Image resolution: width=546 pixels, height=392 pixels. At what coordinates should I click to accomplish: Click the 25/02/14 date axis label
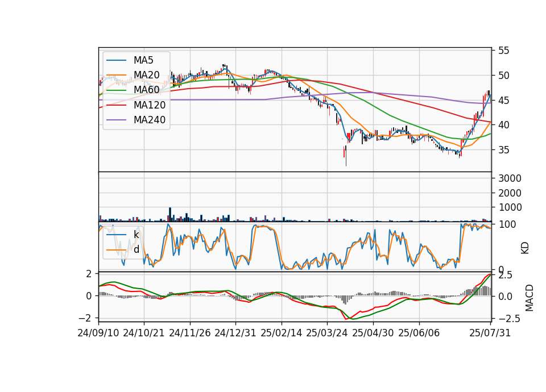282,333
